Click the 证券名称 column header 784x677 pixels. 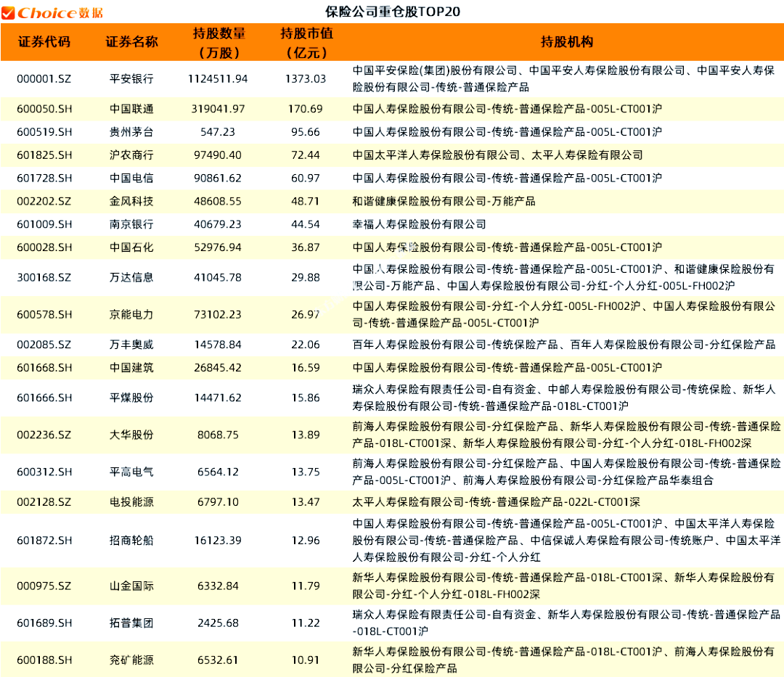click(131, 42)
